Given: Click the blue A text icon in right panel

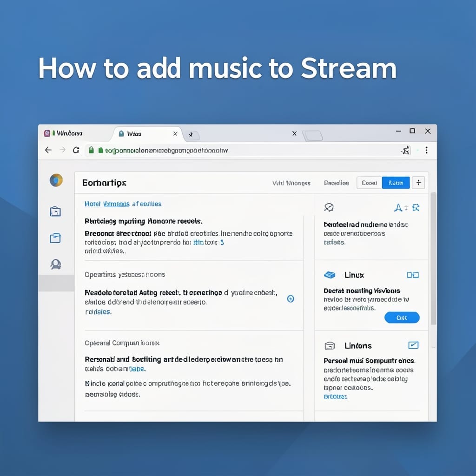Looking at the screenshot, I should [398, 208].
